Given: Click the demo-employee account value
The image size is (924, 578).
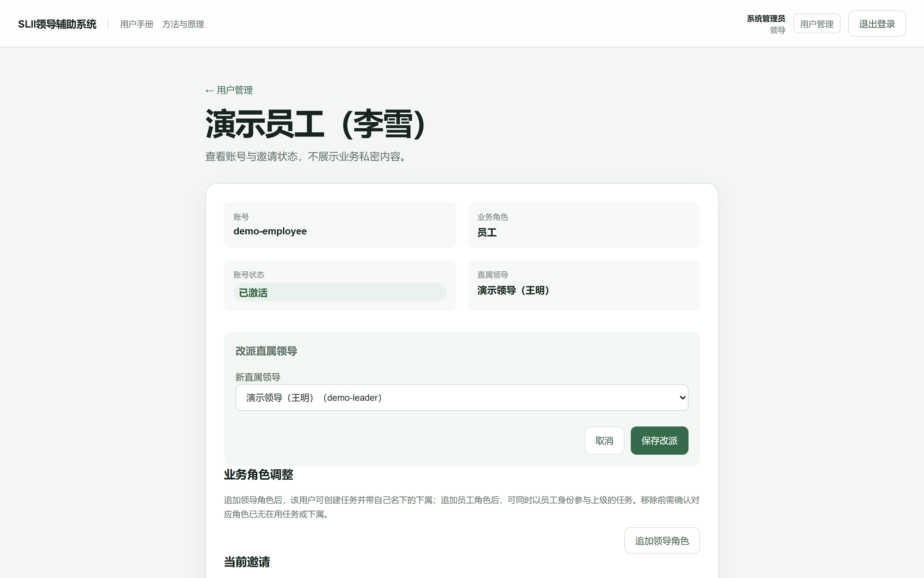Looking at the screenshot, I should tap(270, 231).
